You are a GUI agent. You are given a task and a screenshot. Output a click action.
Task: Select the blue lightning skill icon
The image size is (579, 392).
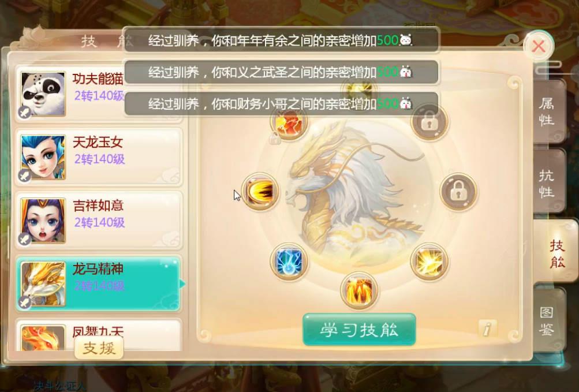[289, 261]
